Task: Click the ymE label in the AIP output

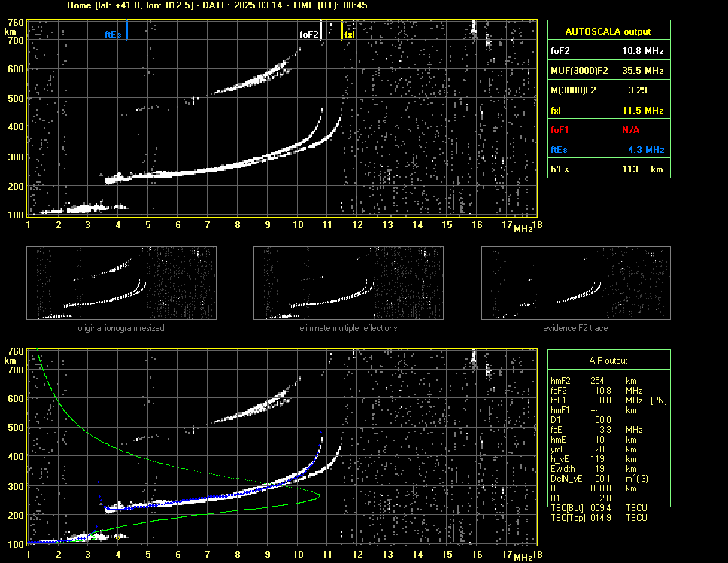Action: point(558,449)
